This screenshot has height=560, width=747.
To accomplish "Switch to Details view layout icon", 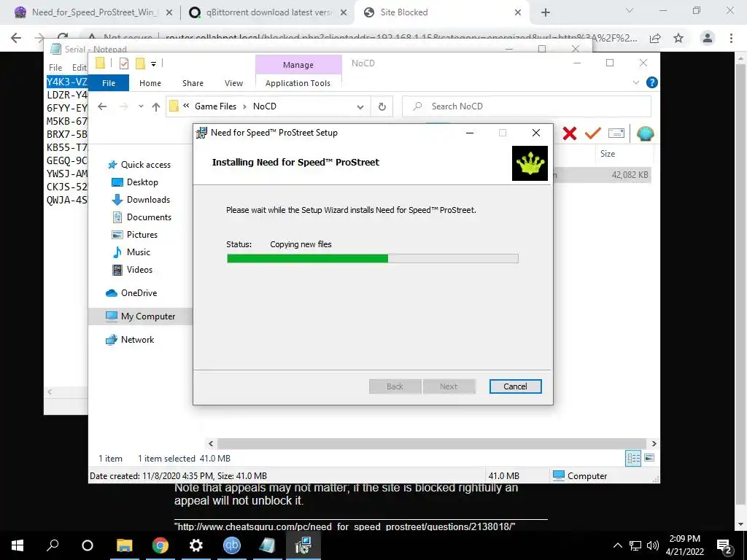I will tap(633, 458).
